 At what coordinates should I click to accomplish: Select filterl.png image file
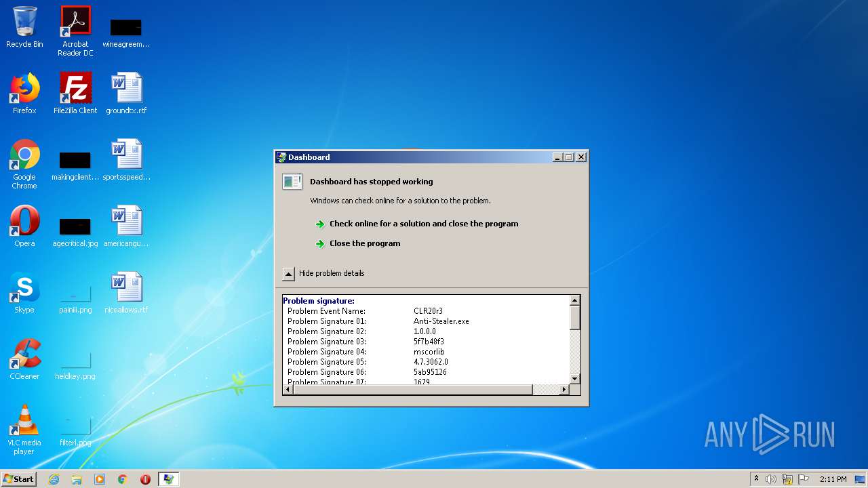pyautogui.click(x=75, y=431)
